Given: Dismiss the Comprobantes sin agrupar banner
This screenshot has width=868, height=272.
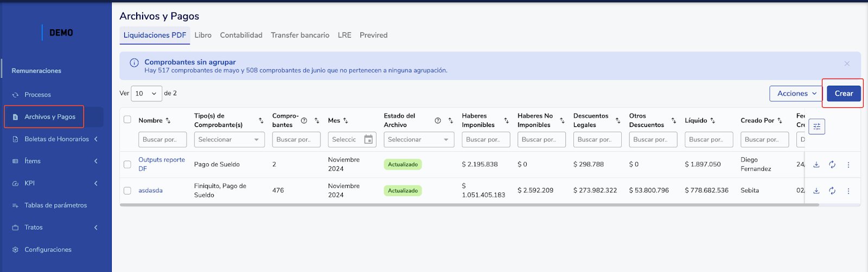Looking at the screenshot, I should (x=847, y=64).
